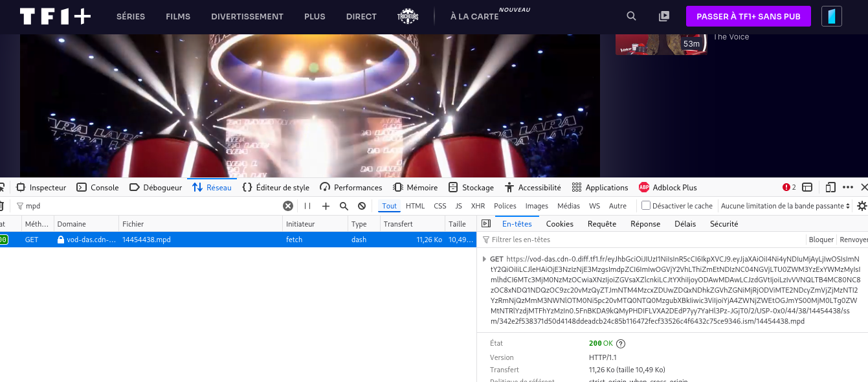The width and height of the screenshot is (868, 382).
Task: Collapse the request details panel icon
Action: pyautogui.click(x=487, y=224)
